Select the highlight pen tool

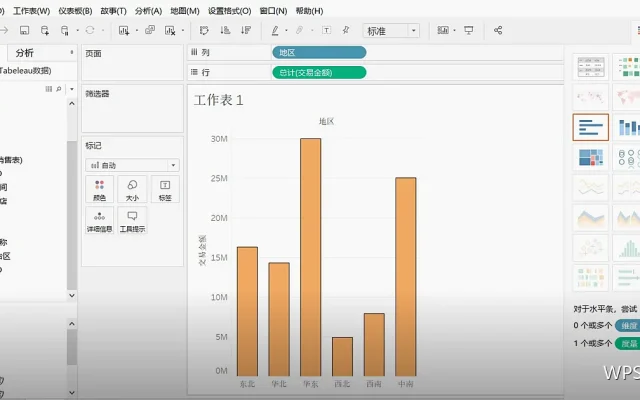click(x=275, y=30)
